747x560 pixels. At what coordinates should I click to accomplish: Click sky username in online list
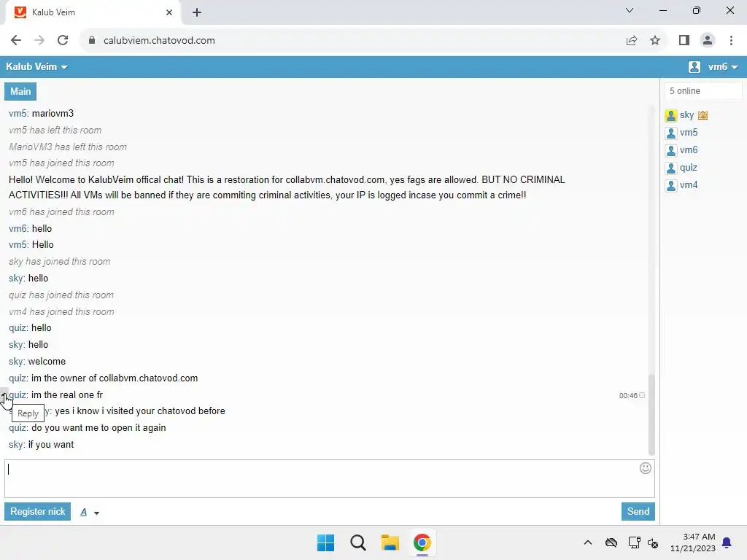pos(686,115)
